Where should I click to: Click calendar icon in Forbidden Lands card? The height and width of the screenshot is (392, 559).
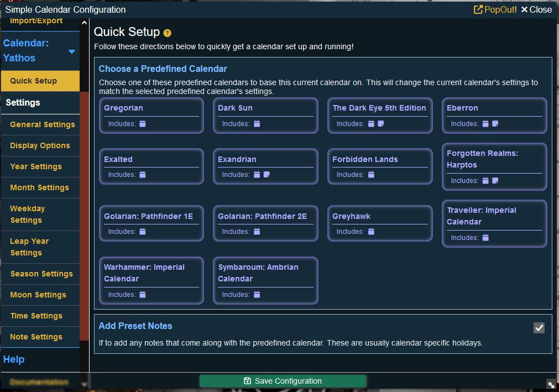pyautogui.click(x=371, y=175)
